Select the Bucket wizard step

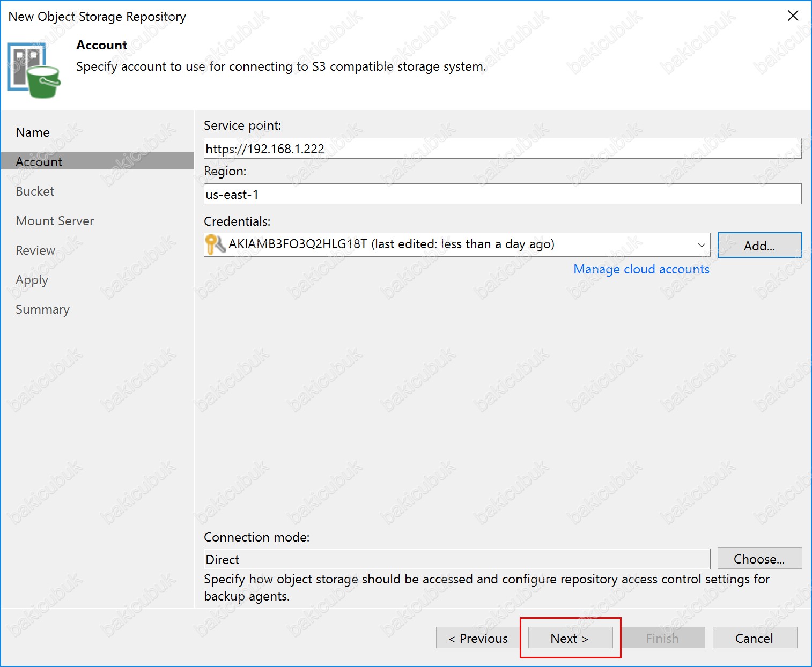click(x=35, y=191)
